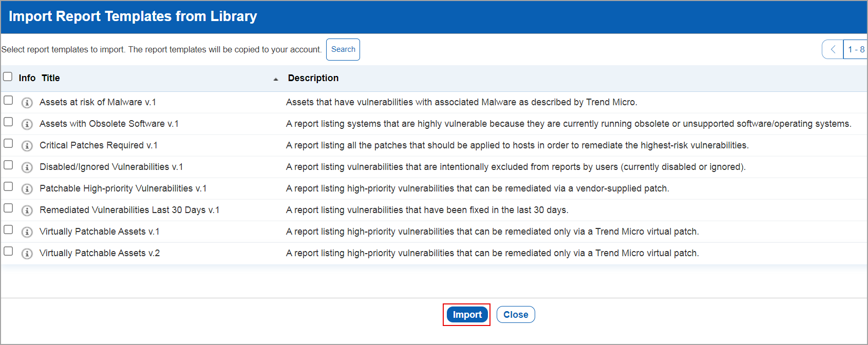Select checkbox for Critical Patches Required v.1
This screenshot has width=868, height=345.
(8, 143)
